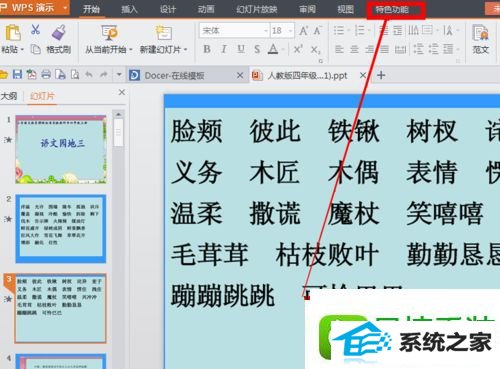Screen dimensions: 500x369
Task: Justify text alignment
Action: (x=384, y=49)
